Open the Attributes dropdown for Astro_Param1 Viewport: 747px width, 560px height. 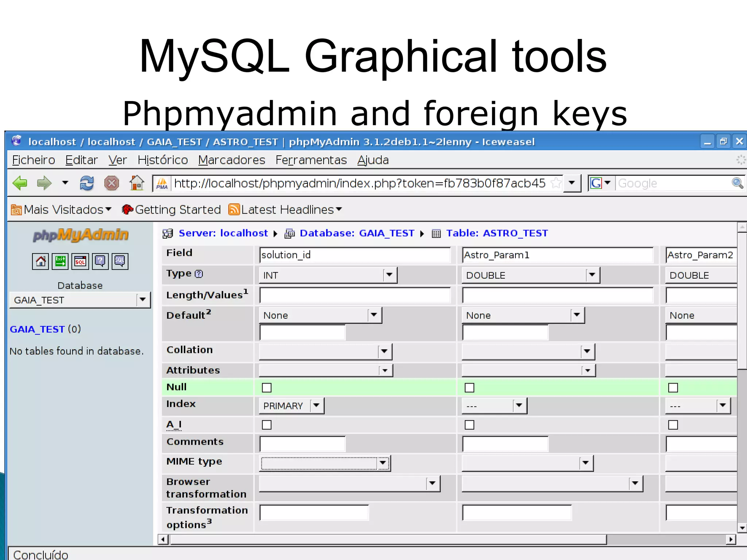point(529,370)
